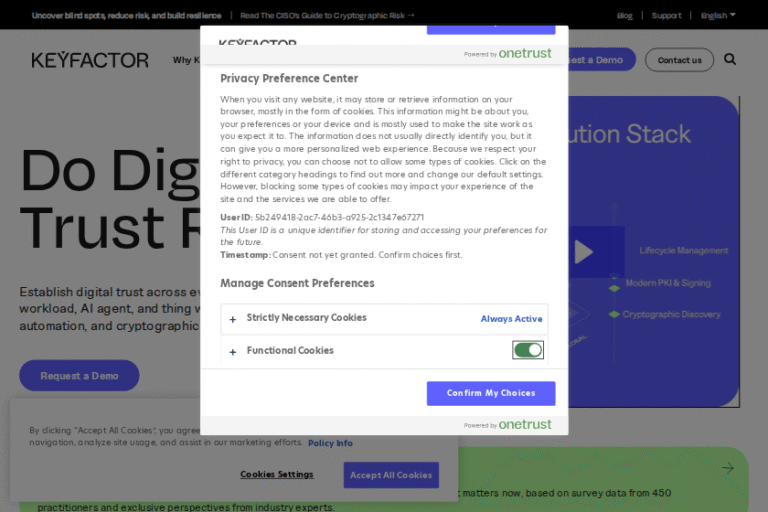
Task: Click Confirm My Choices button
Action: pos(490,393)
